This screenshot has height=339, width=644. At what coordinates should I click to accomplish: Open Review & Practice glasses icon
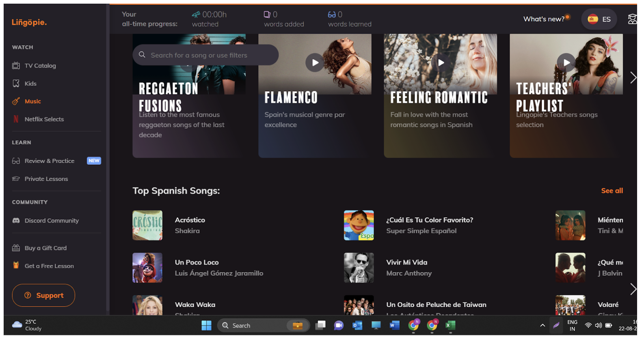(x=16, y=161)
